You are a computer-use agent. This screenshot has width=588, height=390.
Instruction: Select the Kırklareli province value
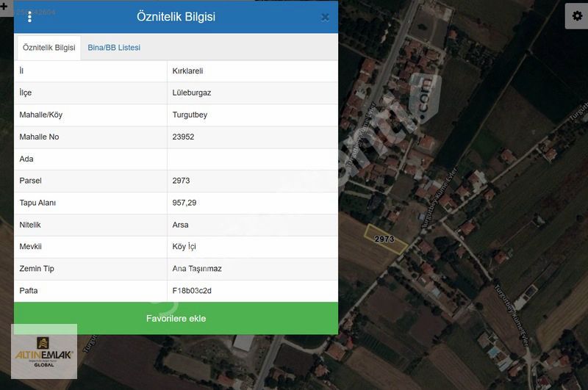click(187, 71)
